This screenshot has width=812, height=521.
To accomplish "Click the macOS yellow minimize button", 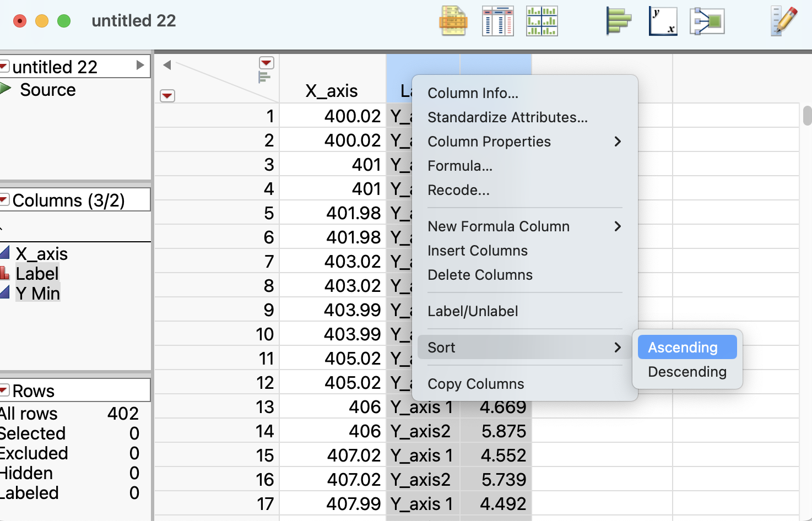I will [42, 21].
